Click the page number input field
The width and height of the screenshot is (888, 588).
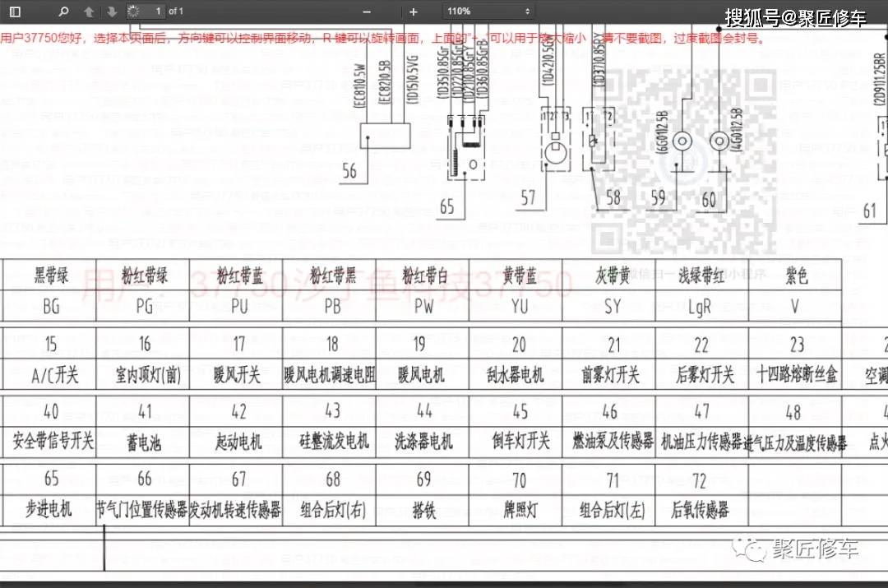(x=156, y=11)
